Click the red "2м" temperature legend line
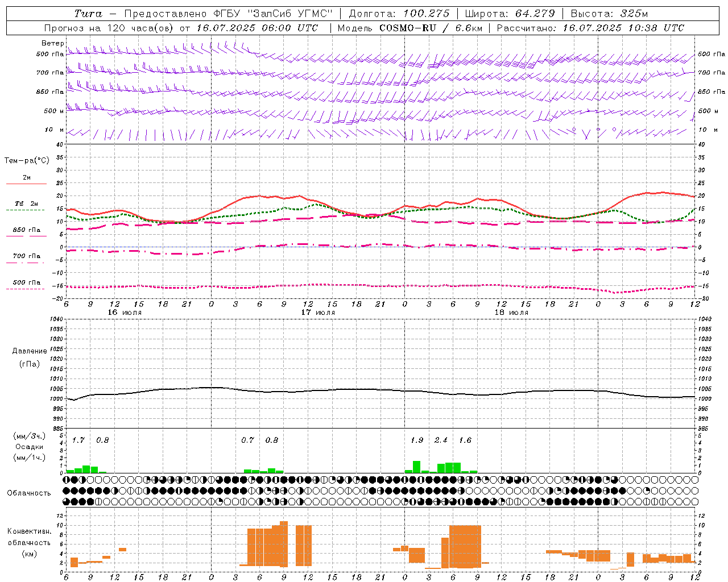 (26, 184)
